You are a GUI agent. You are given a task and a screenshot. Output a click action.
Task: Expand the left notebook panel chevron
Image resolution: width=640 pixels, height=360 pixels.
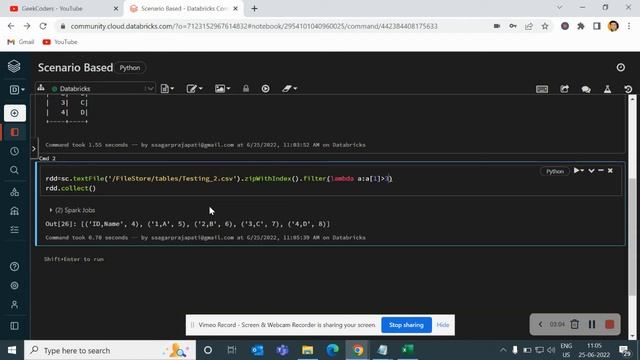point(34,149)
